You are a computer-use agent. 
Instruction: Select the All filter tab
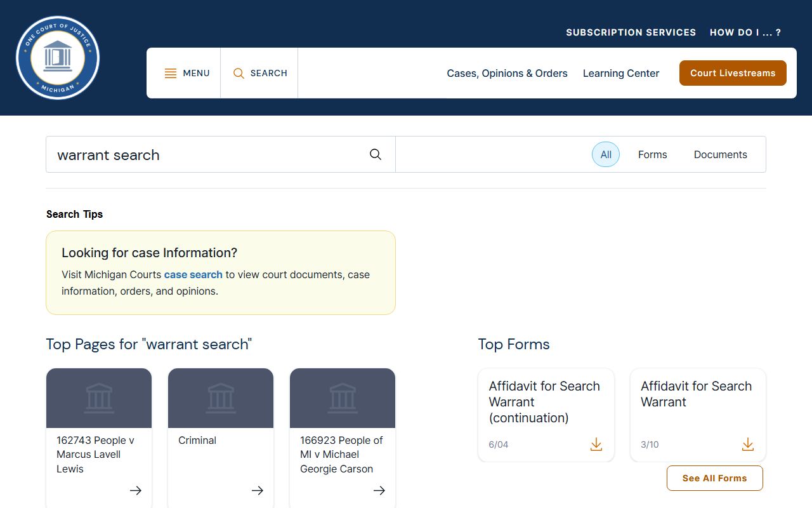point(606,154)
